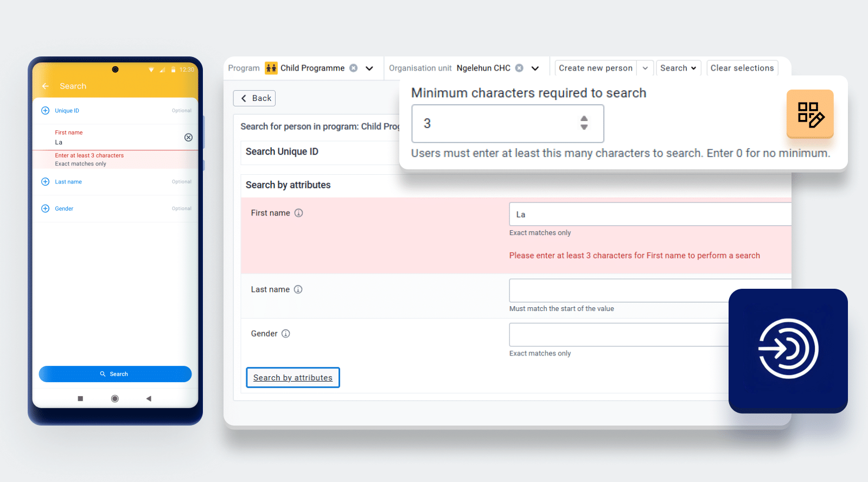Click the Gender input field
The height and width of the screenshot is (482, 868).
pos(618,335)
